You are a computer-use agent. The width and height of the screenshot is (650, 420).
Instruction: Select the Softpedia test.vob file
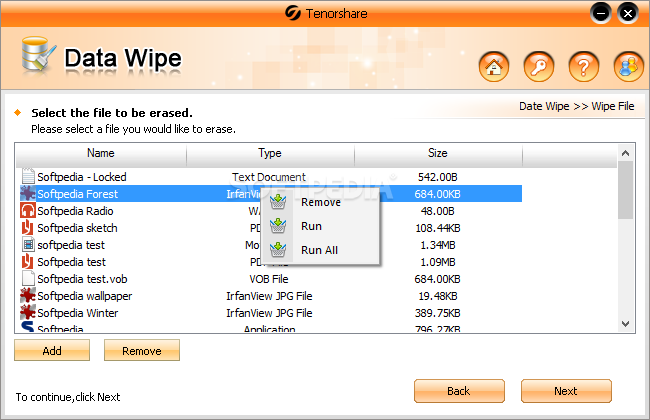coord(82,279)
